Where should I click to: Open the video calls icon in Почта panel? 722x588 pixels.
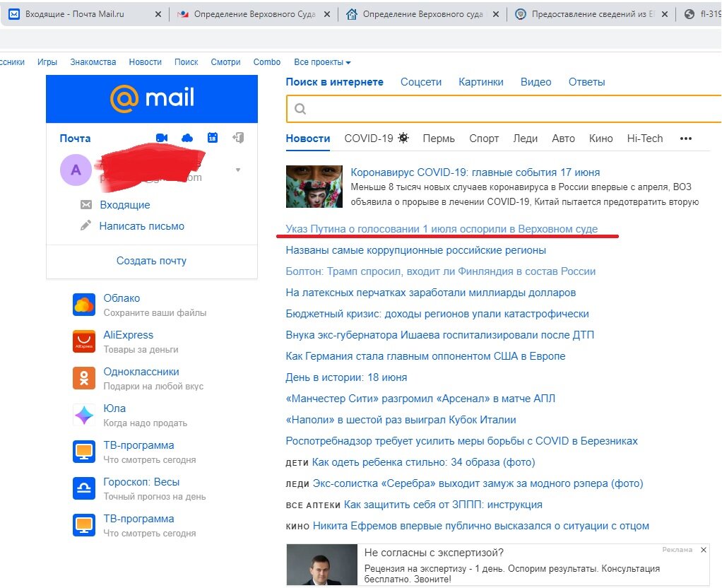click(162, 138)
